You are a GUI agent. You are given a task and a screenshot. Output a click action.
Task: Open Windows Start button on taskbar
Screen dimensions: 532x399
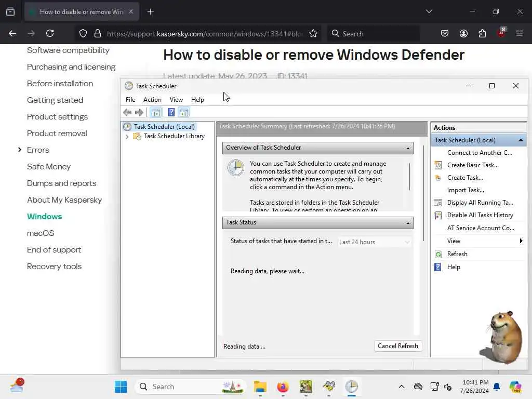(121, 387)
